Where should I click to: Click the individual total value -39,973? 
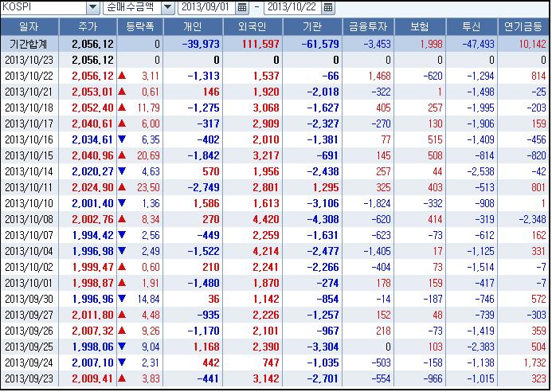click(x=201, y=45)
